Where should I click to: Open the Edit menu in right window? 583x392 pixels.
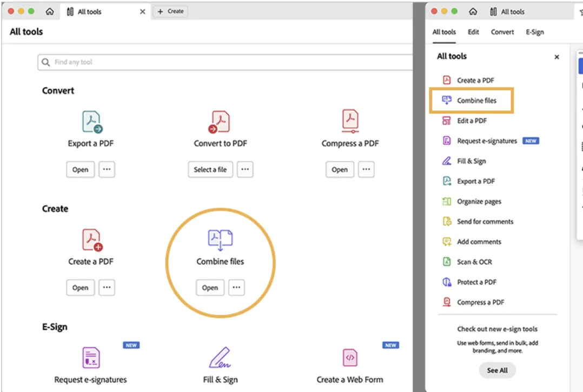pos(473,32)
